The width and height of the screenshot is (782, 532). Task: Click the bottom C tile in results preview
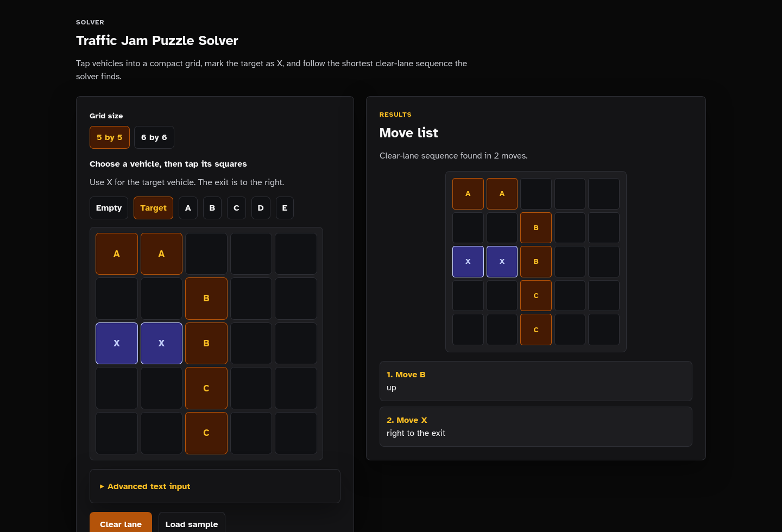pyautogui.click(x=536, y=330)
